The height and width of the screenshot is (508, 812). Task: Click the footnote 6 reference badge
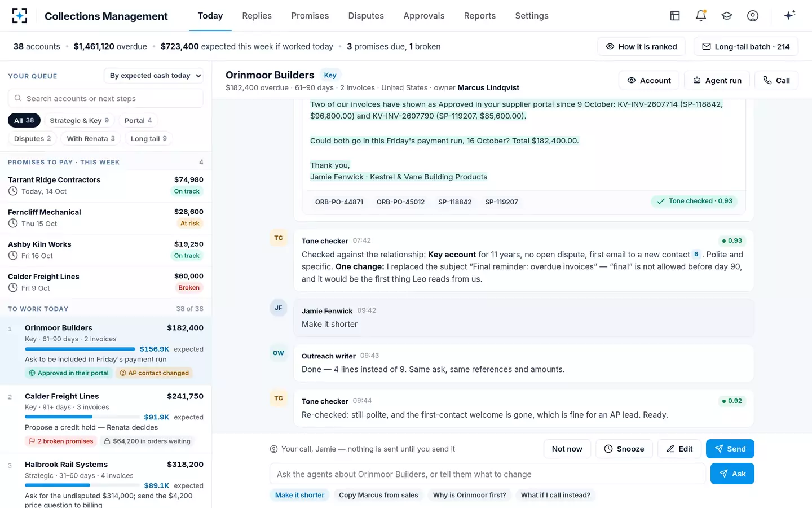coord(696,255)
